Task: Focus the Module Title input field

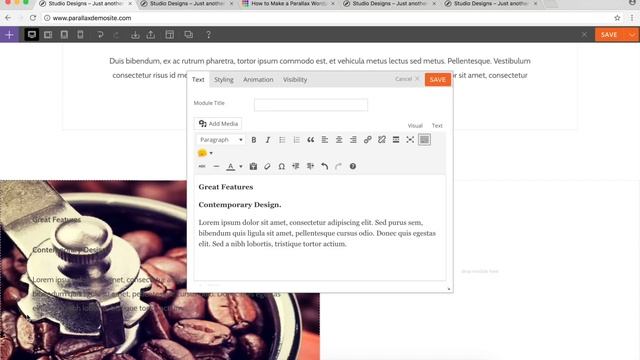Action: tap(311, 105)
